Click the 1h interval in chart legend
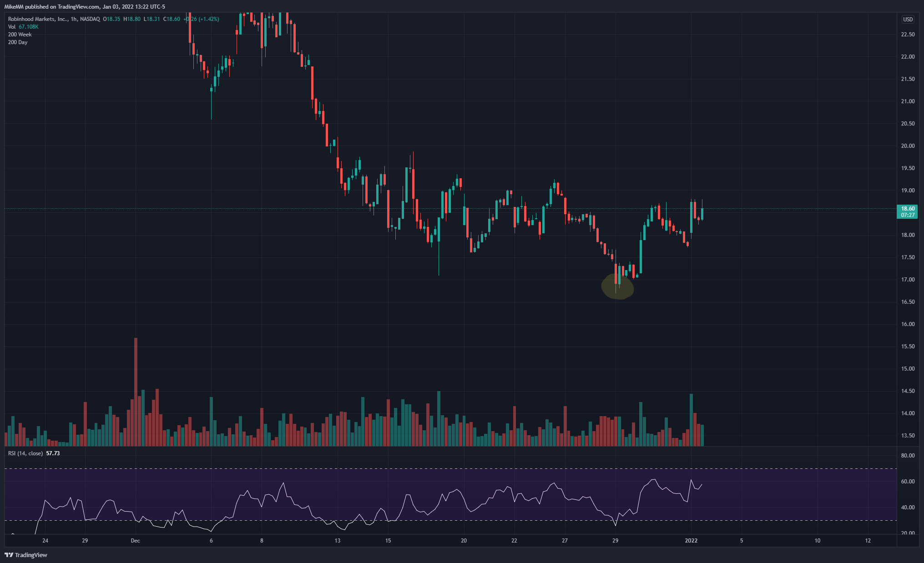Screen dimensions: 924x563 tap(74, 19)
